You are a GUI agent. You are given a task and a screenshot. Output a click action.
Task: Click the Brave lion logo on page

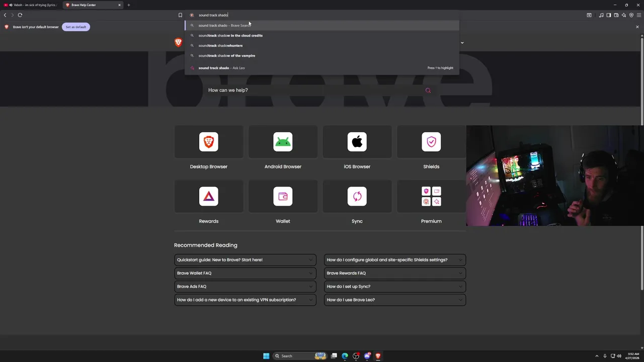tap(178, 43)
